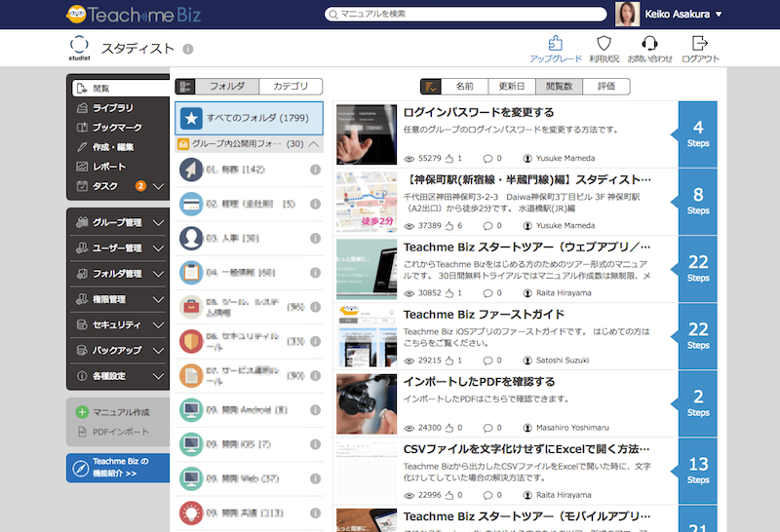Open folder 03 with the person icon
This screenshot has height=532, width=780.
click(x=191, y=238)
